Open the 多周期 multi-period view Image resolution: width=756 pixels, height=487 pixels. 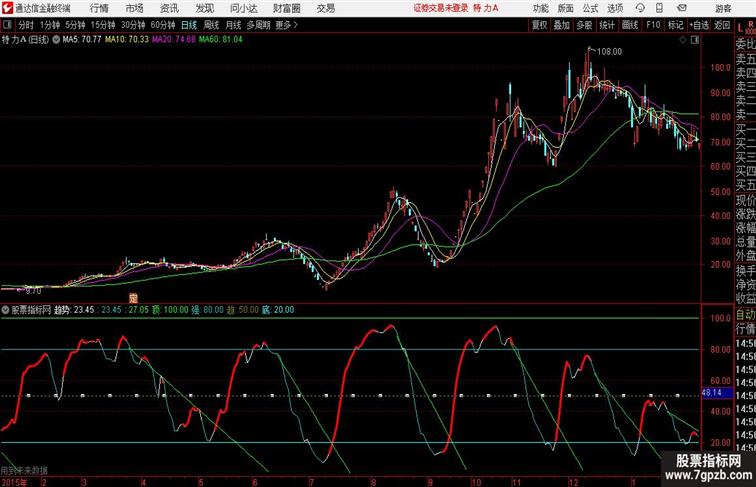(258, 25)
